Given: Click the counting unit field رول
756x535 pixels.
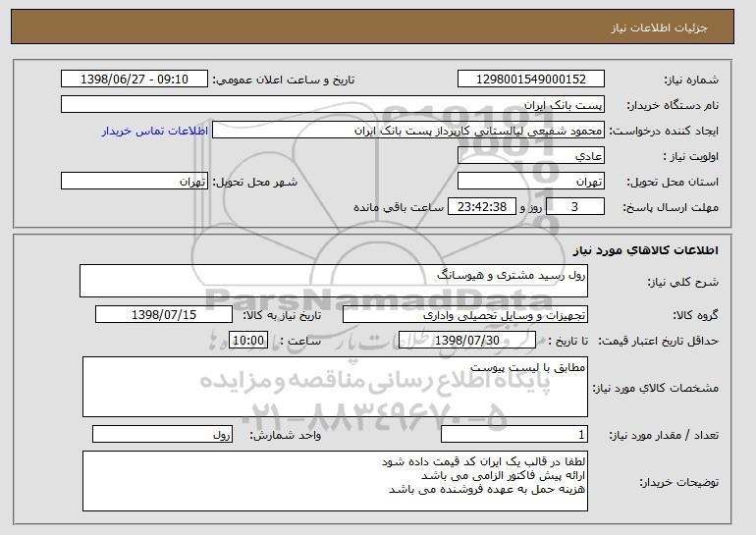Looking at the screenshot, I should 162,434.
